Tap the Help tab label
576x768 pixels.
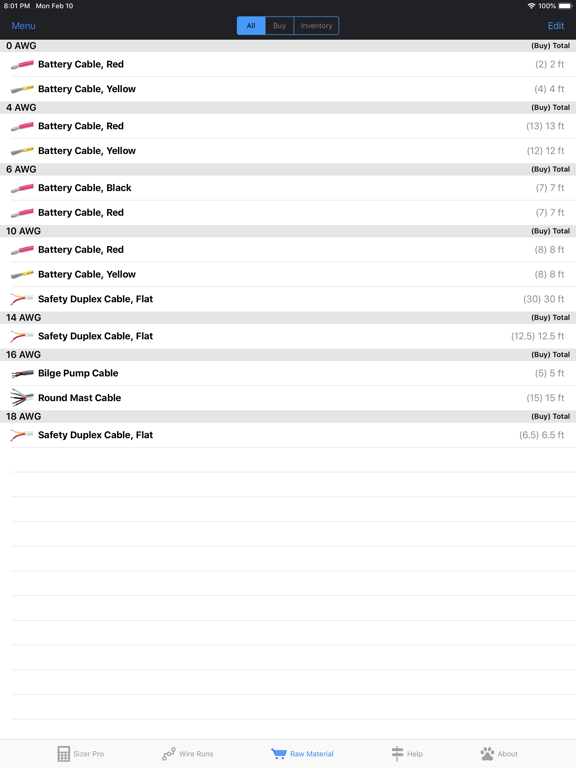click(x=414, y=754)
